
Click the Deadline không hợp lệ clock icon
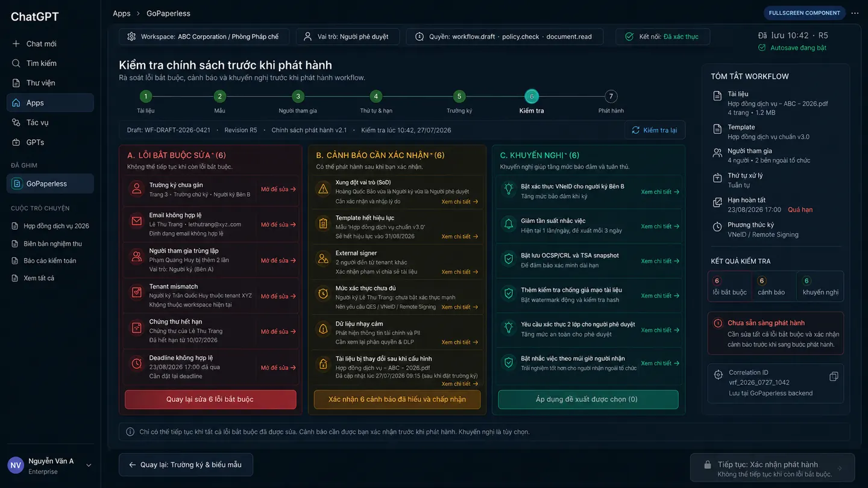tap(137, 363)
